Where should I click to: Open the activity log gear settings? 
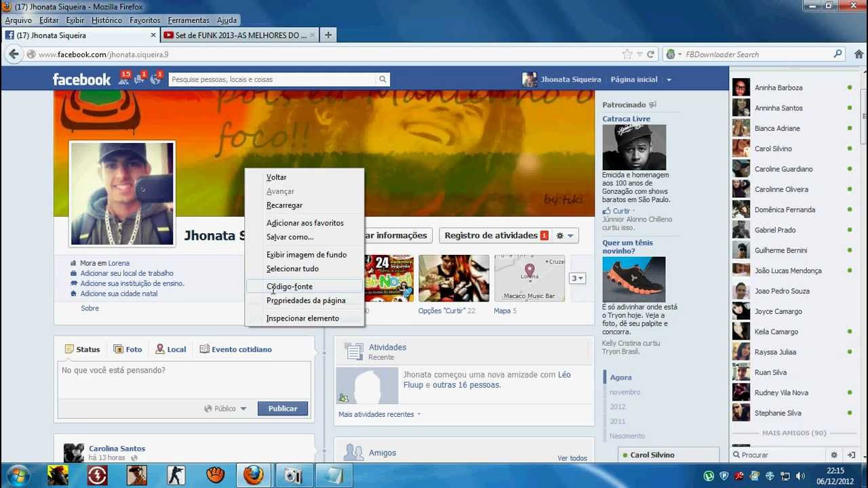564,235
